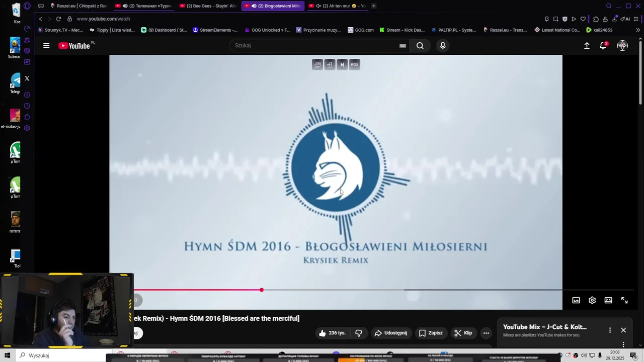Open browser easy setup menu icon
The image size is (644, 362).
click(636, 19)
